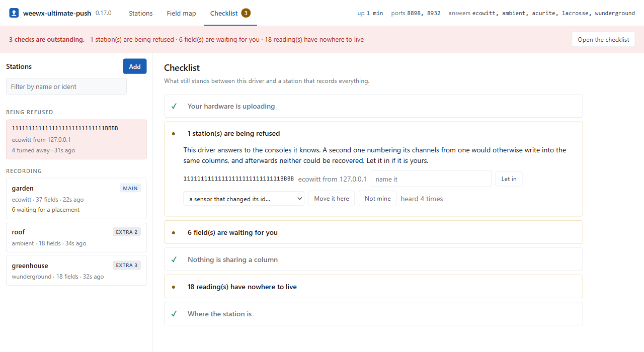Click the EXTRA 2 badge on roof
The height and width of the screenshot is (352, 644).
point(127,232)
